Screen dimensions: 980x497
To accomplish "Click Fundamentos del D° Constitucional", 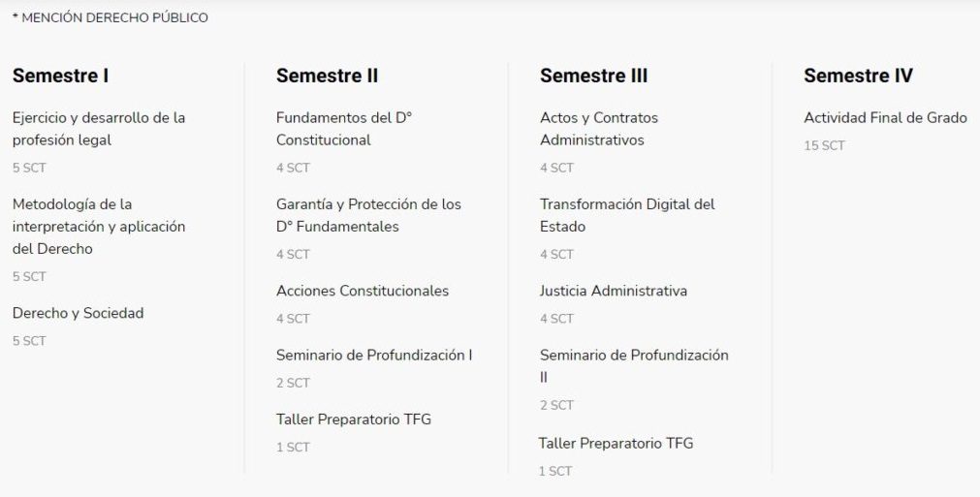I will tap(344, 129).
